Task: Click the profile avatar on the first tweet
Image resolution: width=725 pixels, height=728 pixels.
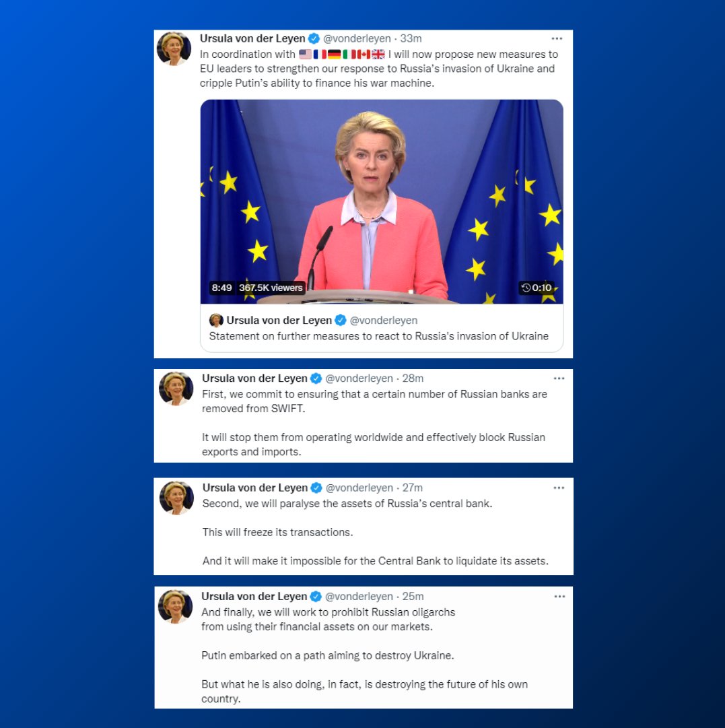Action: (174, 48)
